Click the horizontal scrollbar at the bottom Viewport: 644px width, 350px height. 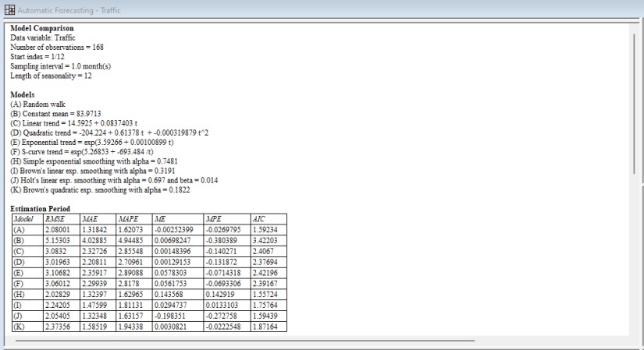pyautogui.click(x=242, y=341)
